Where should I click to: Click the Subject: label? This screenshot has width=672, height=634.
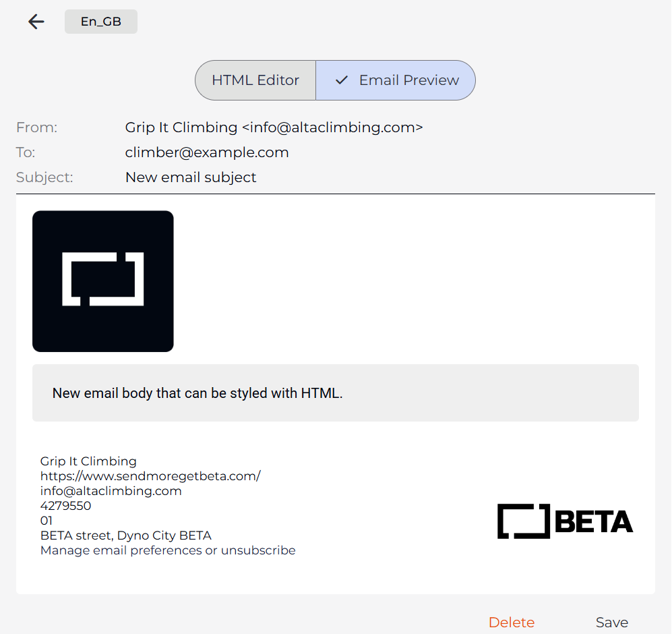44,177
